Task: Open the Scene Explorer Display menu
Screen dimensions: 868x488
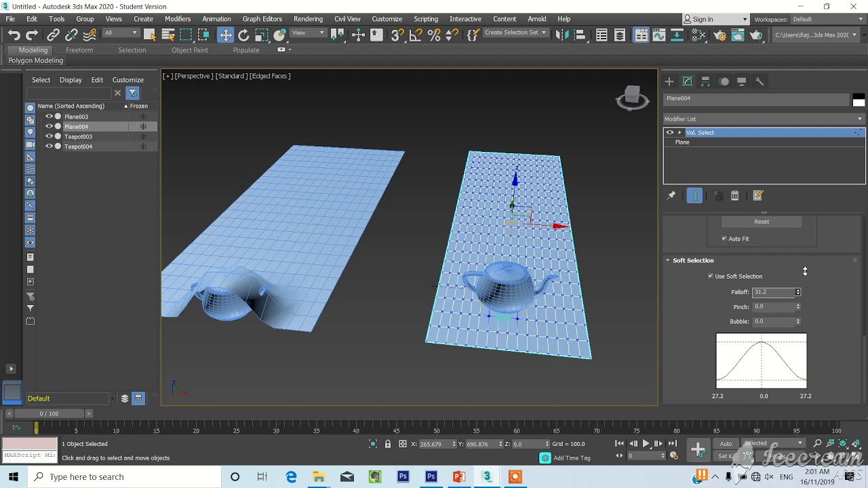Action: point(71,80)
